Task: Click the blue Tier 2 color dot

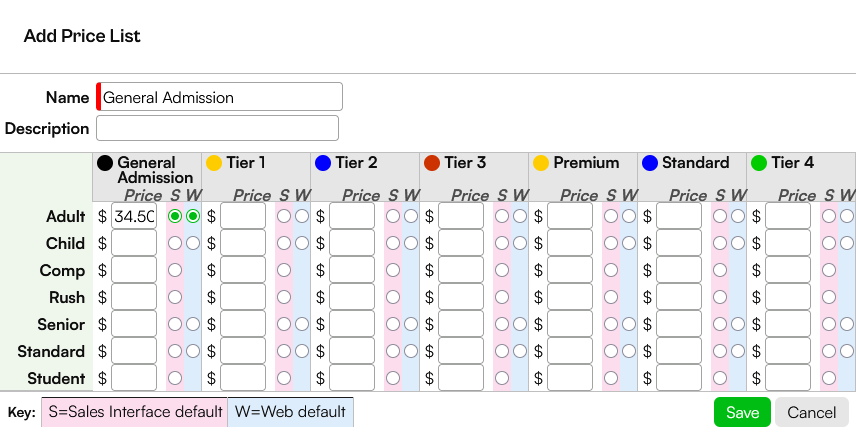Action: [323, 163]
